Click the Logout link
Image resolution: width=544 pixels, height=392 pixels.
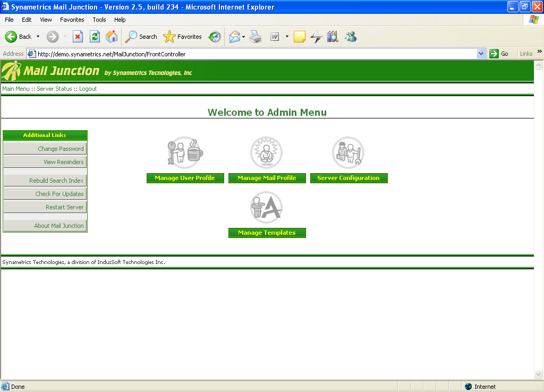(88, 89)
